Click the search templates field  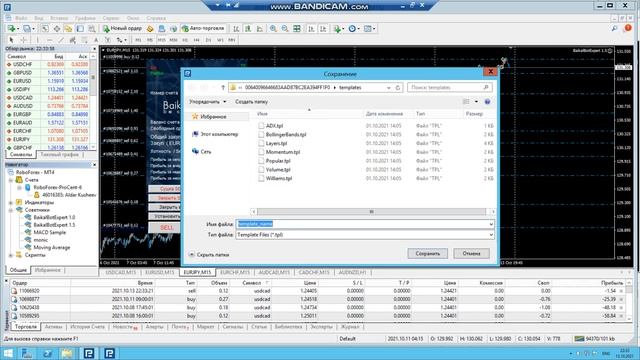click(449, 87)
